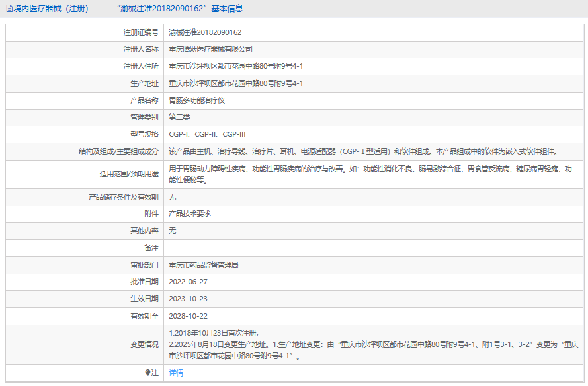588x386 pixels.
Task: Click the 结构及组成/主要组成成分 row label
Action: click(x=118, y=151)
